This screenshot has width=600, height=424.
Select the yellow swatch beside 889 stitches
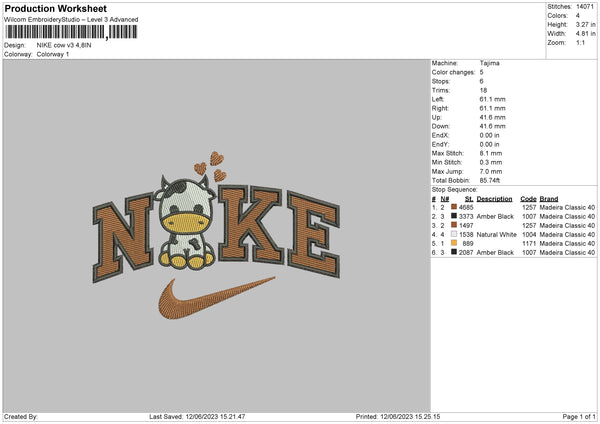click(x=454, y=243)
